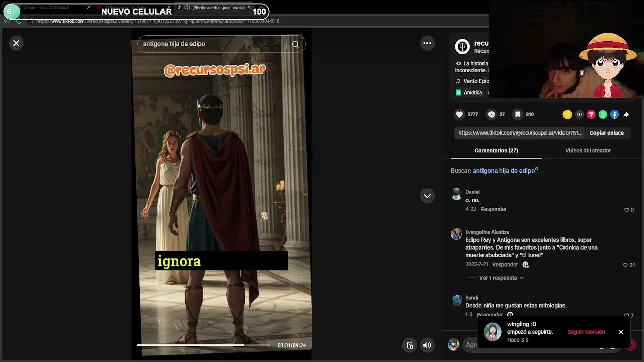Click Sandi's comment avatar
This screenshot has height=362, width=644.
coord(456,300)
